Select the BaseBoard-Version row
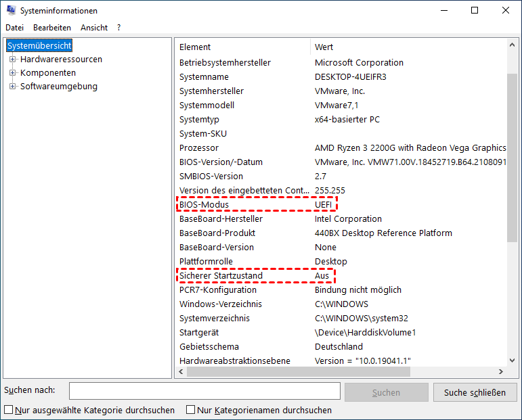The height and width of the screenshot is (420, 522). pos(341,248)
